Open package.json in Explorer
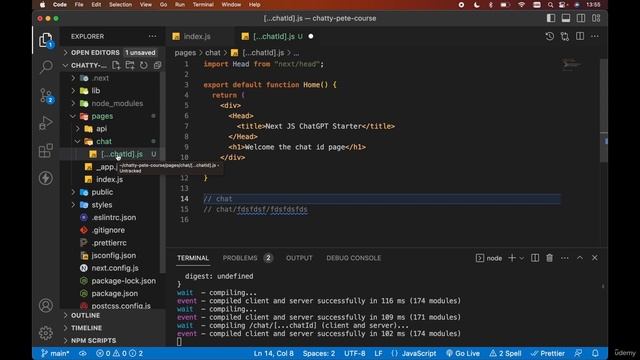Viewport: 640px width, 360px height. pyautogui.click(x=114, y=293)
